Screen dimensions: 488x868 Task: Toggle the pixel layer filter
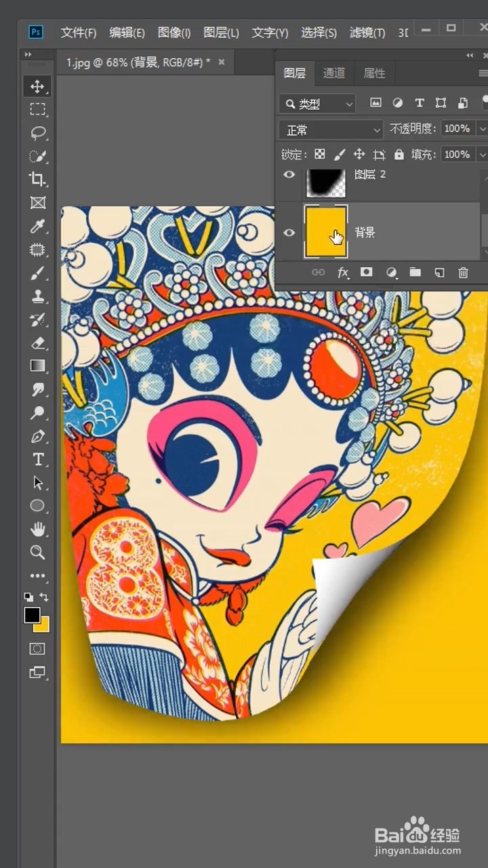click(x=375, y=103)
